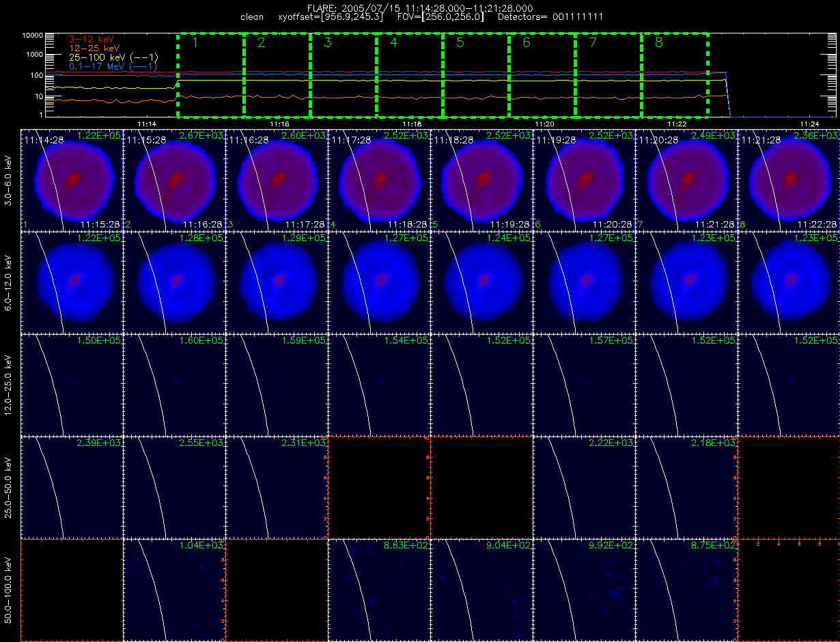Click the 8.63E+02 peak value
Screen dimensions: 840x642
click(406, 545)
